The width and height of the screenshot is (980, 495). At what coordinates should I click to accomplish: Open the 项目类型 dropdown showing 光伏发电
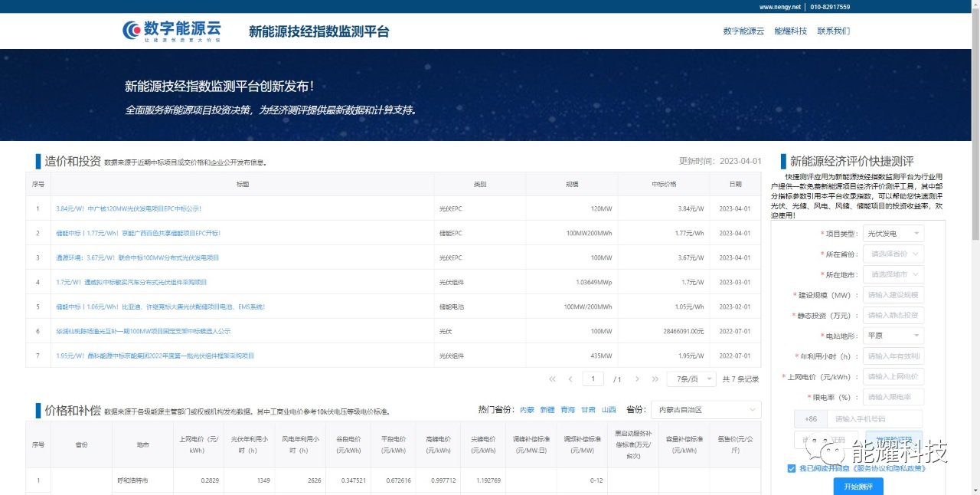893,233
